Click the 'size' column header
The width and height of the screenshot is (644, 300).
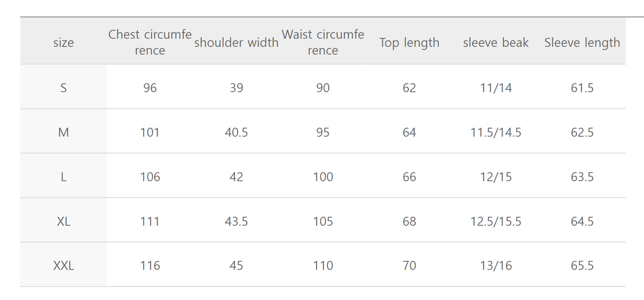[64, 42]
